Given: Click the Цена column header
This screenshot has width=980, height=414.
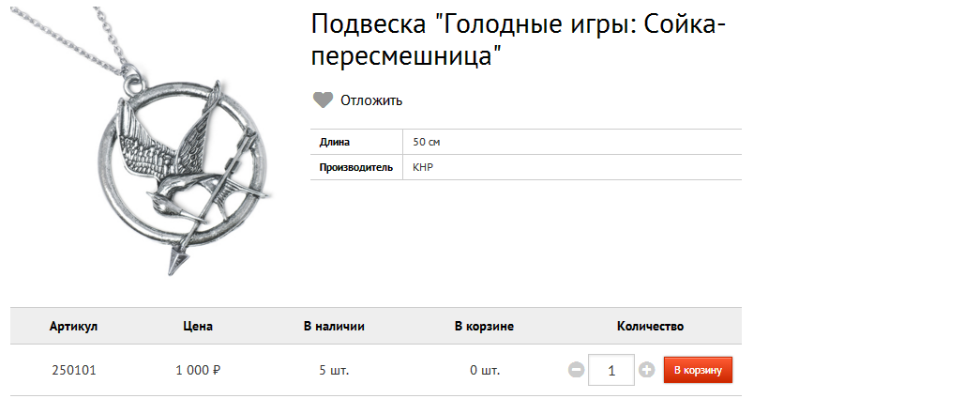Looking at the screenshot, I should coord(198,327).
